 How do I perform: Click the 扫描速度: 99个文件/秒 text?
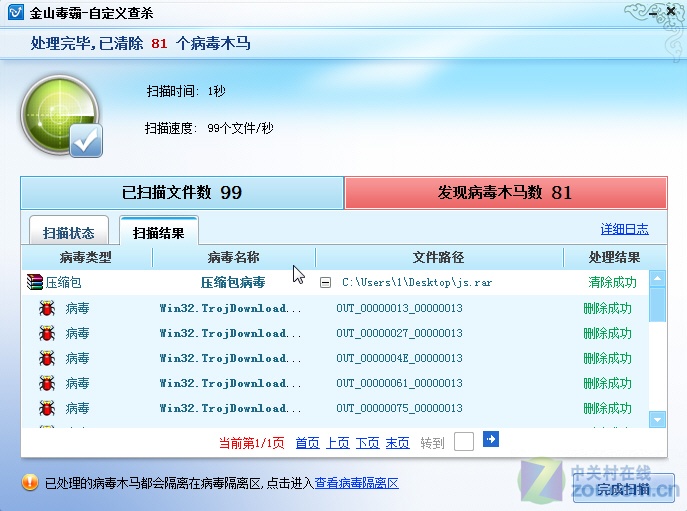coord(209,128)
